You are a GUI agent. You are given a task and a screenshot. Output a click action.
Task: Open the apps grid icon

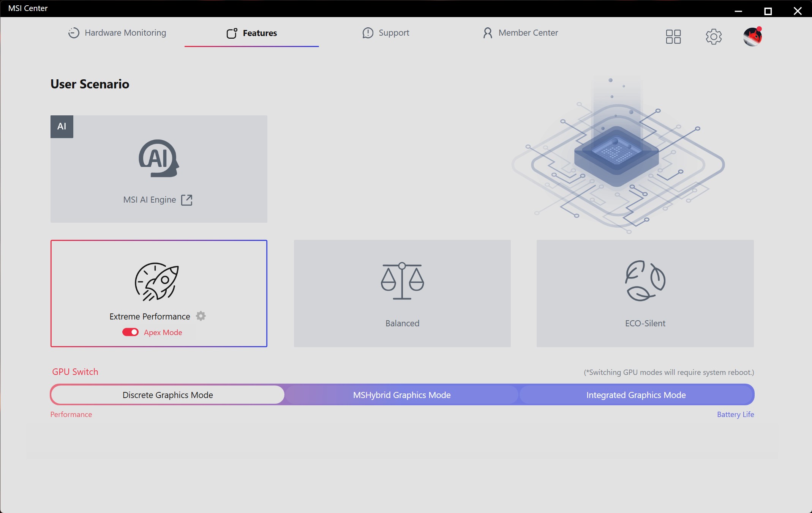click(x=673, y=37)
